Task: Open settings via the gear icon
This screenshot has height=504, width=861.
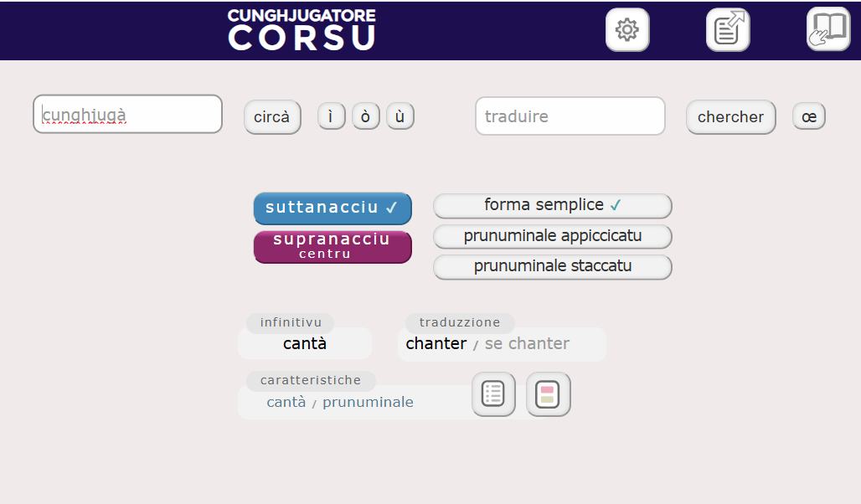Action: [x=627, y=29]
